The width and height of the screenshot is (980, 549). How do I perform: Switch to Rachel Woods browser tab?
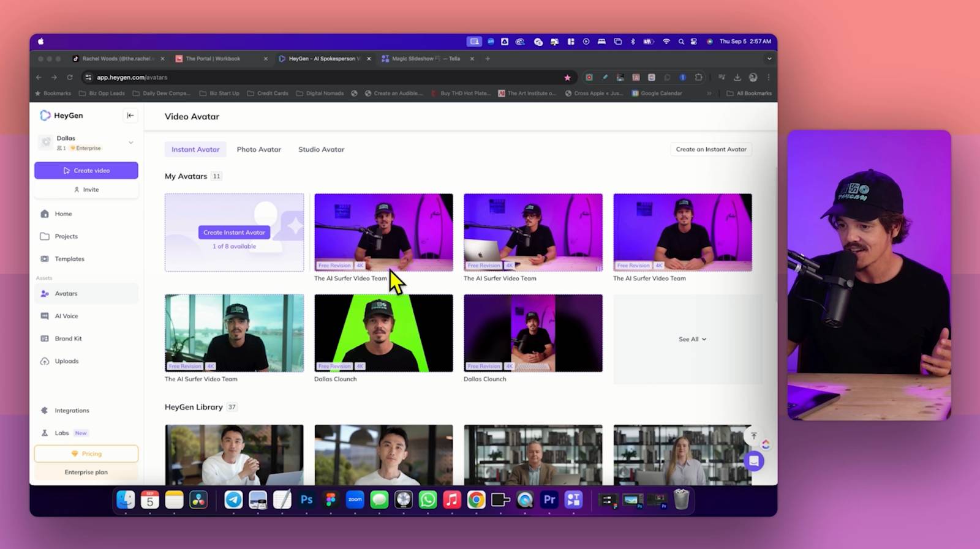point(118,59)
